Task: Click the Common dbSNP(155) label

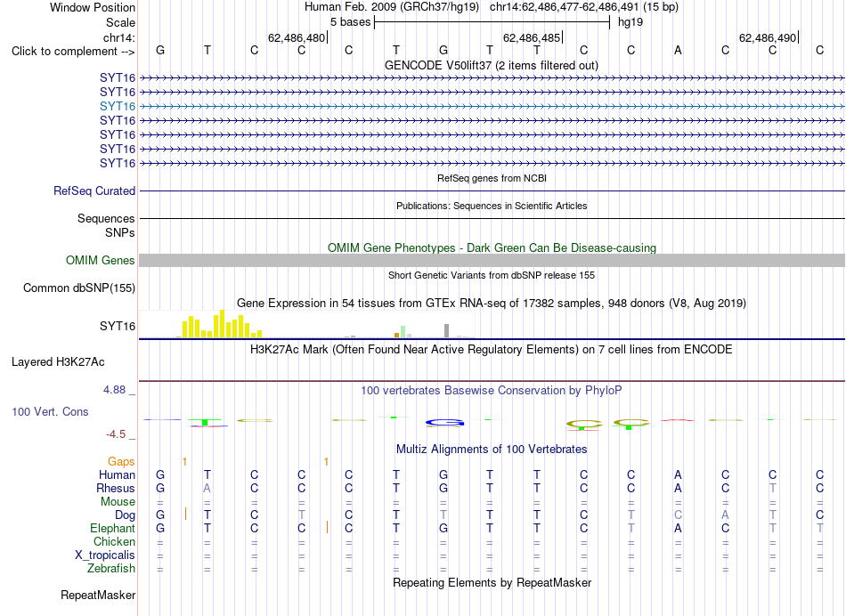Action: [79, 288]
